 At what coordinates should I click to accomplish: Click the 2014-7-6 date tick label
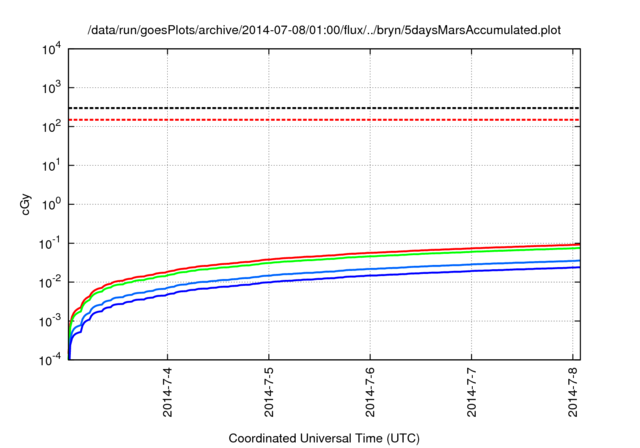tap(370, 392)
